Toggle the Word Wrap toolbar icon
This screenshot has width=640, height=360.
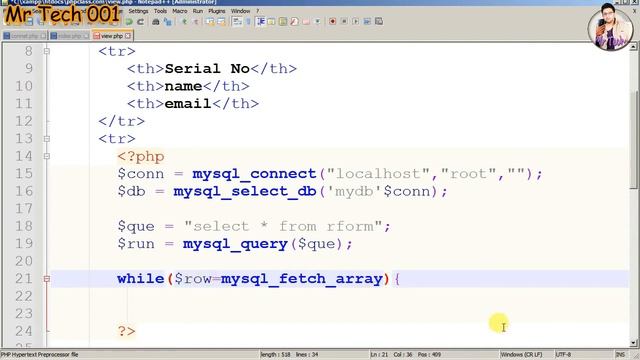[x=237, y=22]
